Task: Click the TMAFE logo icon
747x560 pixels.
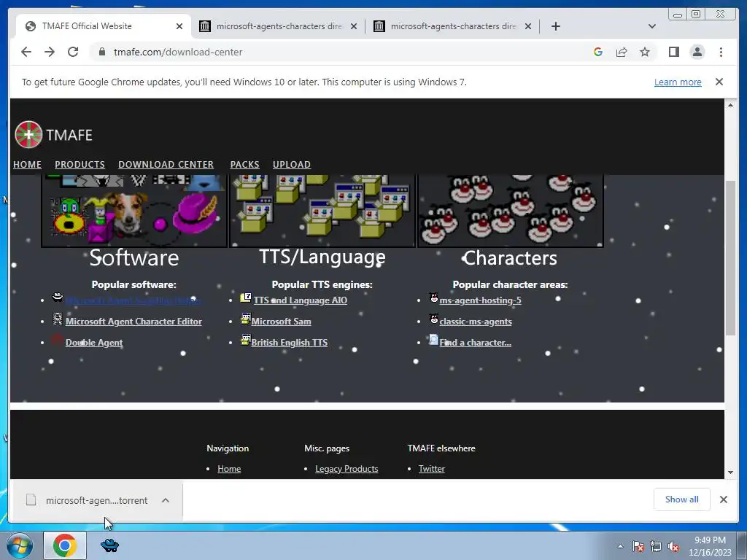Action: tap(28, 135)
